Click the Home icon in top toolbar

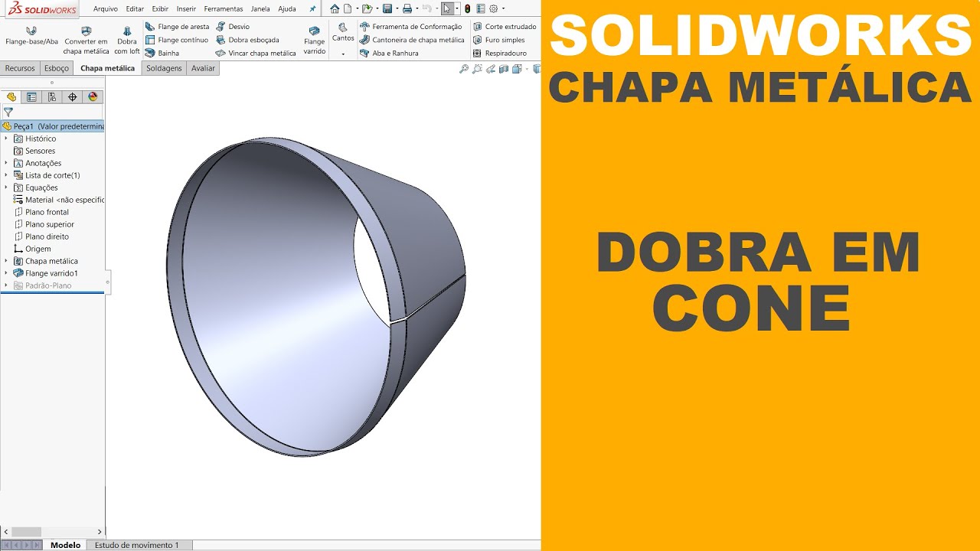click(335, 9)
